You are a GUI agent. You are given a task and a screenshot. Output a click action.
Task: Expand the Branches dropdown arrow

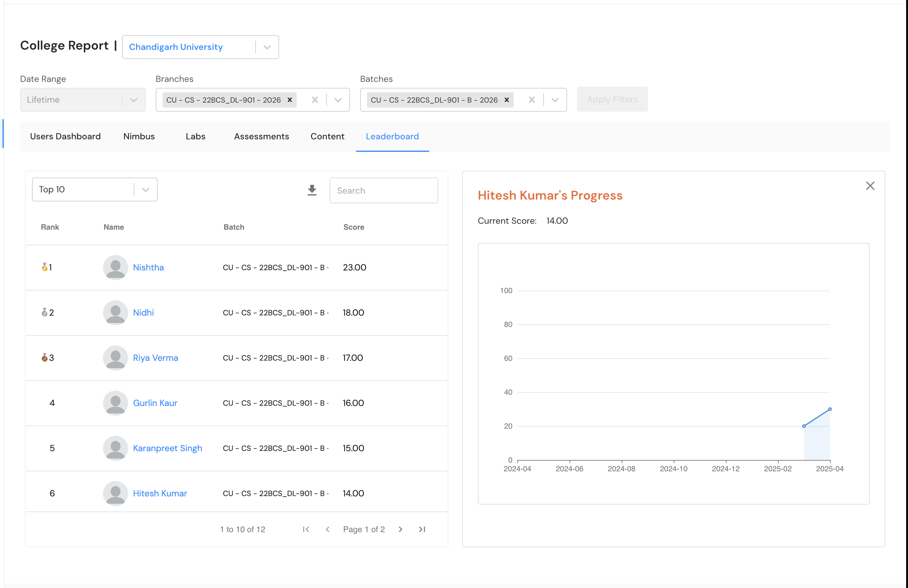[338, 100]
